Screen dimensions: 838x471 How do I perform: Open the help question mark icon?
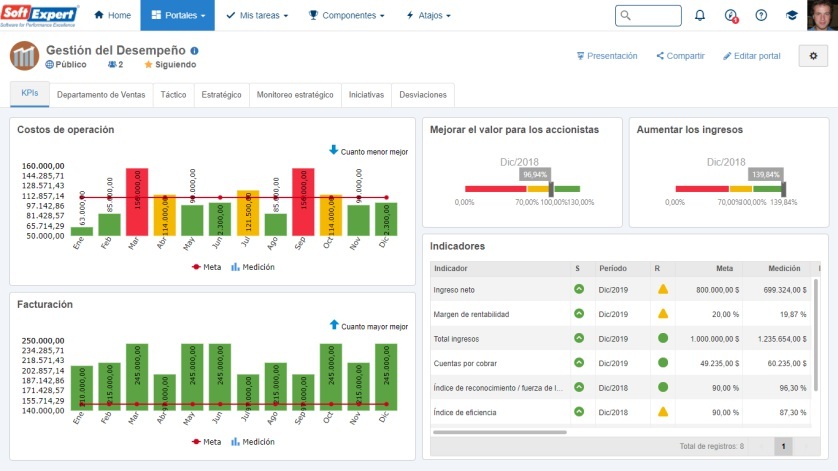[x=761, y=16]
